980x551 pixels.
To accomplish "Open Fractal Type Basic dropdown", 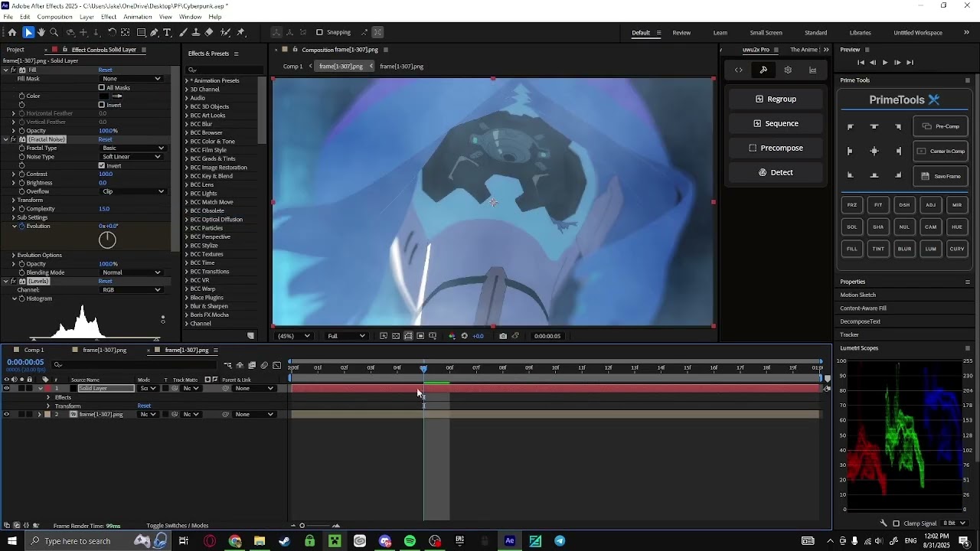I will pos(132,148).
